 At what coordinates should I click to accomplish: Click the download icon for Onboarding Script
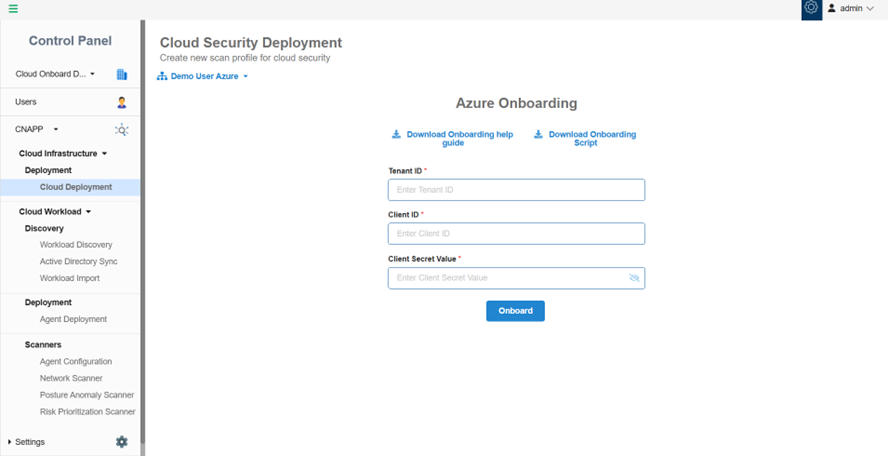(538, 134)
